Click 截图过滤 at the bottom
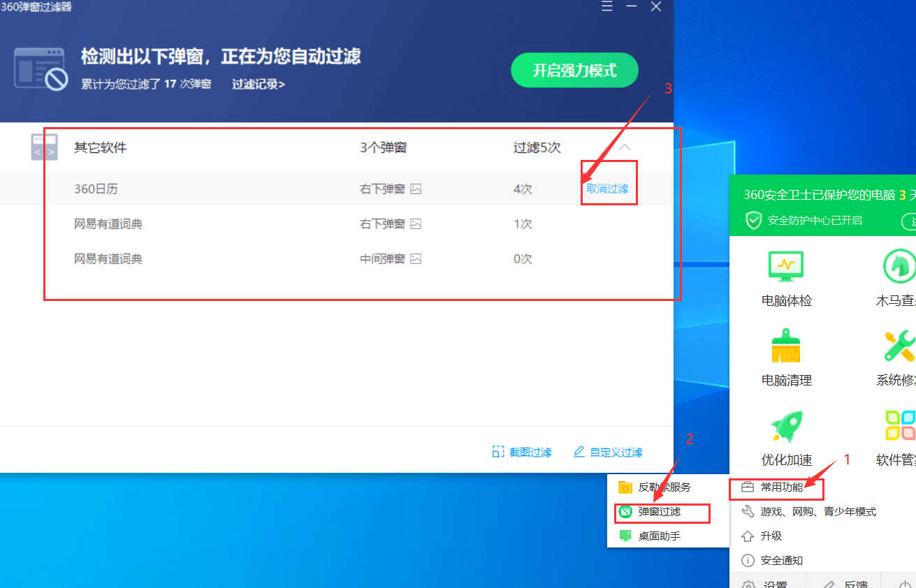 point(522,452)
